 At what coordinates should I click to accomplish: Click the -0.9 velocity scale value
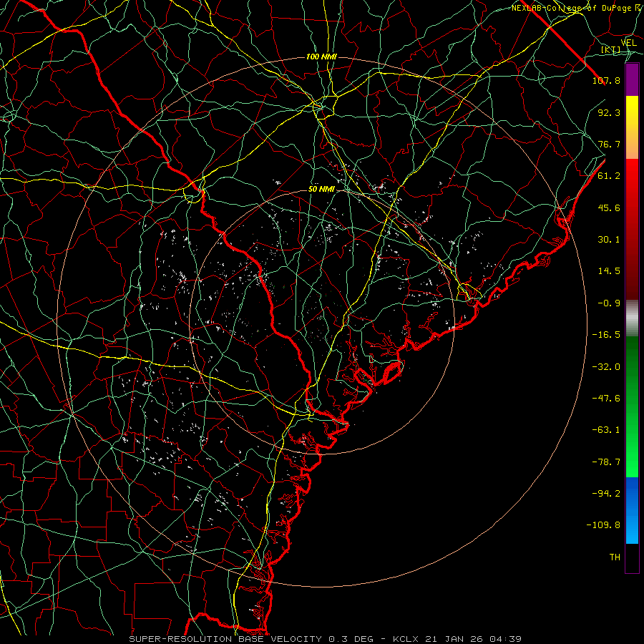(x=609, y=303)
